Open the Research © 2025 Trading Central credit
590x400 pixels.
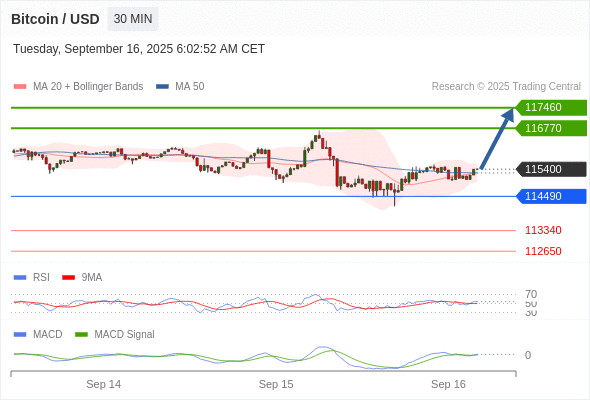(x=506, y=87)
